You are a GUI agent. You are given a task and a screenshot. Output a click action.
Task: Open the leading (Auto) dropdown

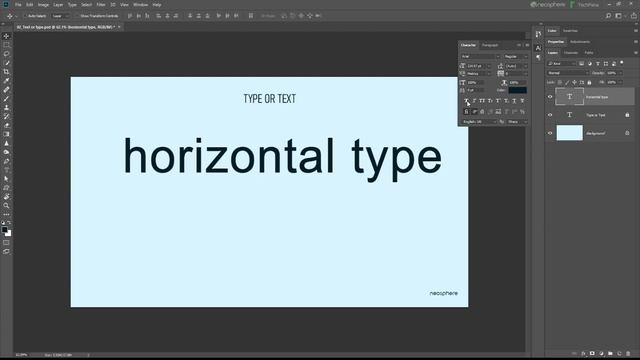click(x=516, y=66)
